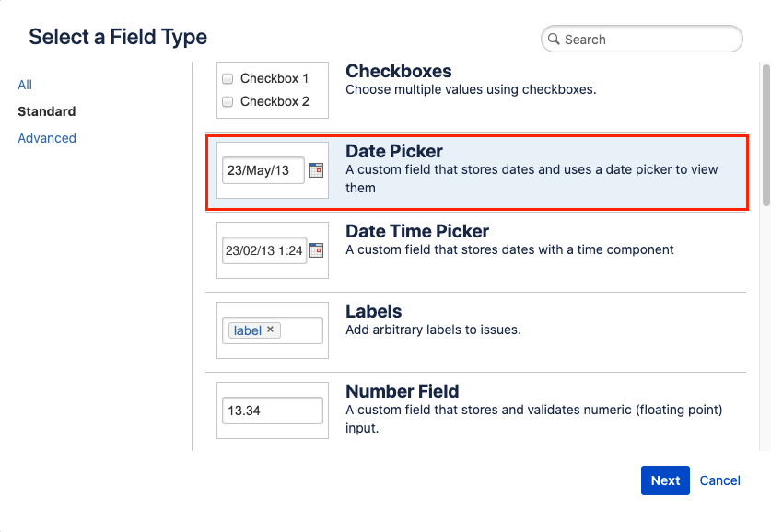
Task: Select the Standard field category
Action: point(47,111)
